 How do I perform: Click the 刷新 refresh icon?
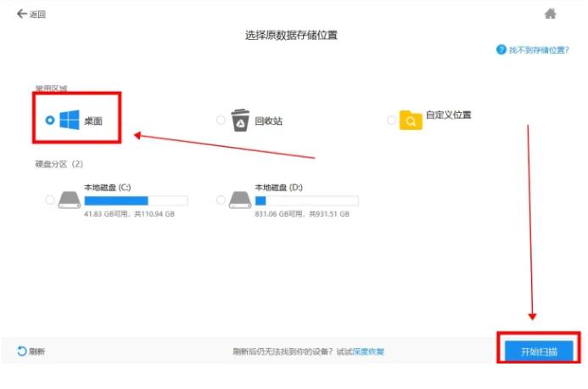click(22, 352)
